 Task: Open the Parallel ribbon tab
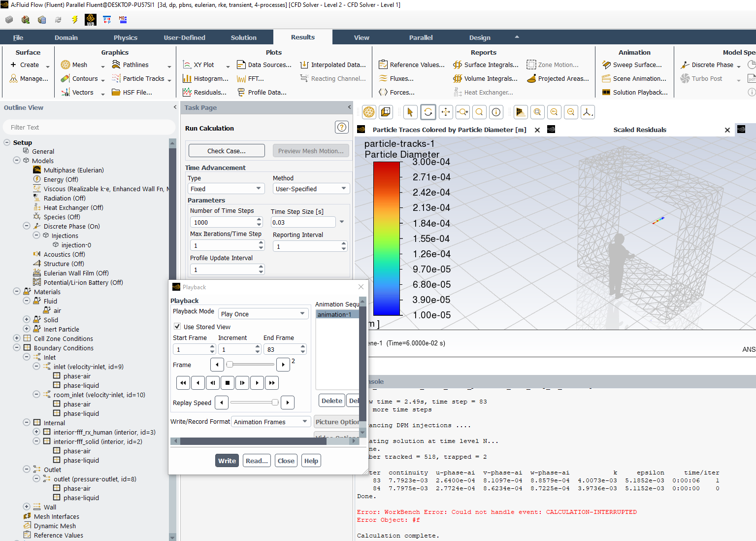click(421, 37)
